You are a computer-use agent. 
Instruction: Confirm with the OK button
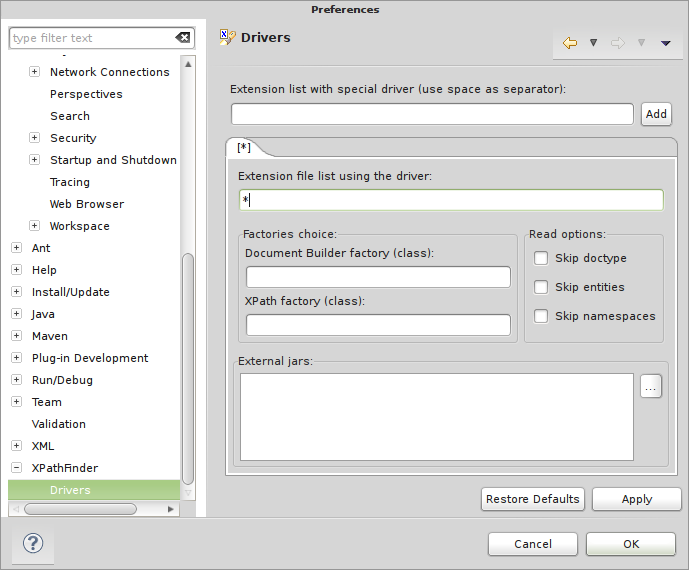(x=631, y=544)
